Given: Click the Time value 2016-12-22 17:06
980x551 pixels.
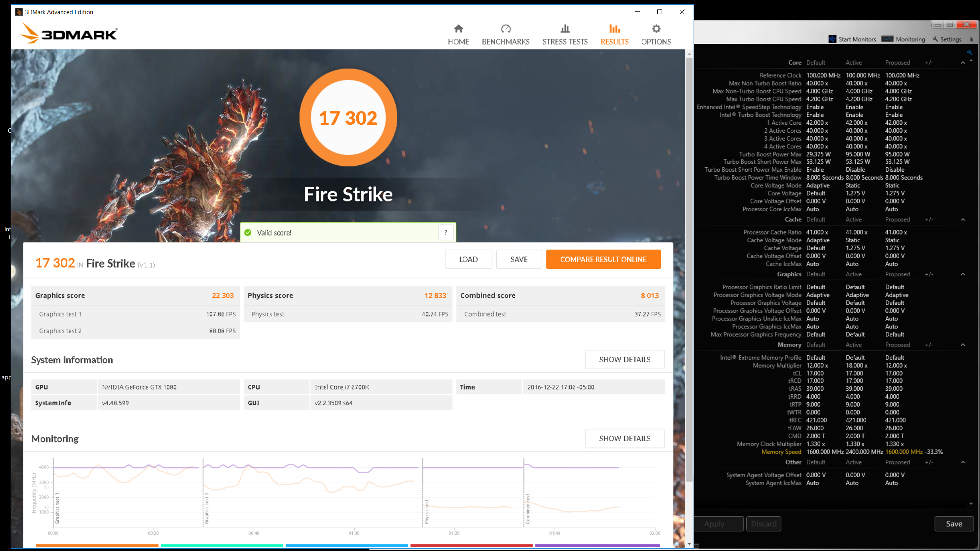Looking at the screenshot, I should [x=561, y=387].
